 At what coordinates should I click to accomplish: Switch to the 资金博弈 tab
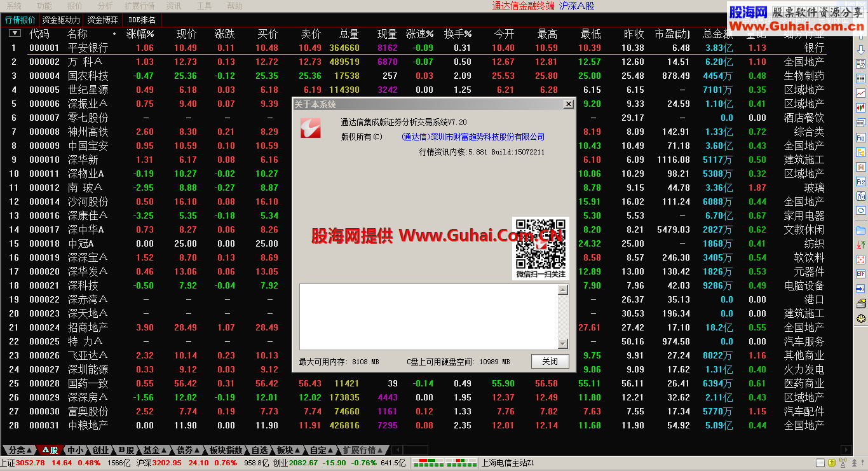click(102, 20)
